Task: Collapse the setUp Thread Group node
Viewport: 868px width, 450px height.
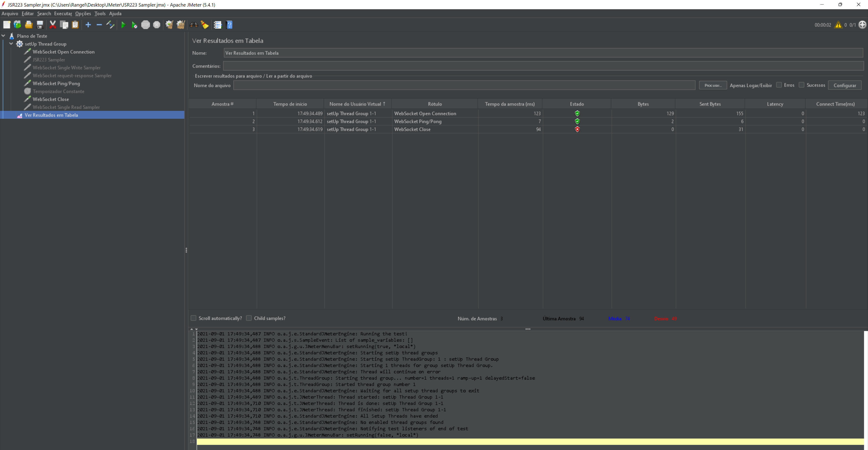Action: pyautogui.click(x=11, y=44)
